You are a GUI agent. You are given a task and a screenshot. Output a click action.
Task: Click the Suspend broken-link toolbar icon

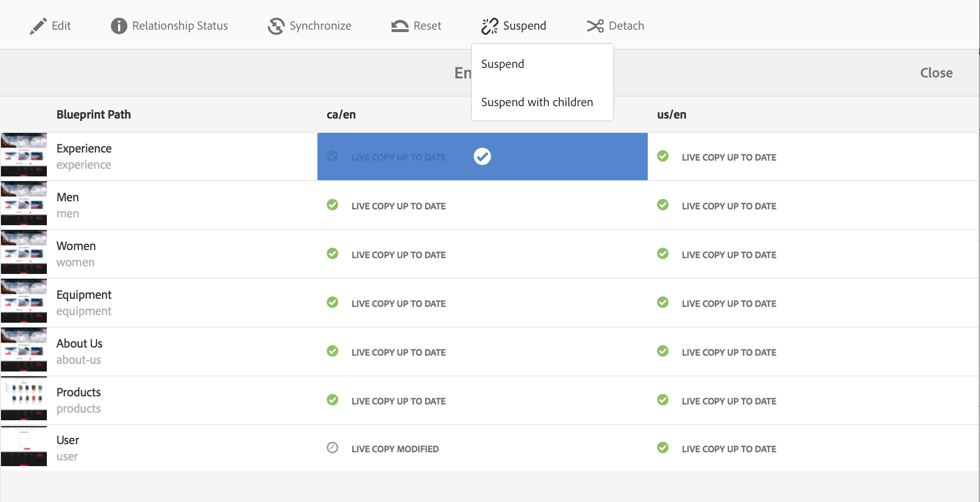(x=490, y=26)
